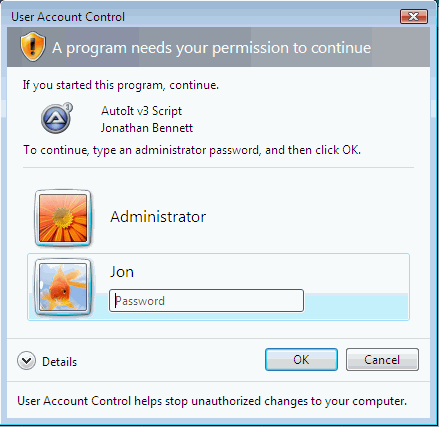The width and height of the screenshot is (439, 427).
Task: Focus the Password input field
Action: [206, 301]
